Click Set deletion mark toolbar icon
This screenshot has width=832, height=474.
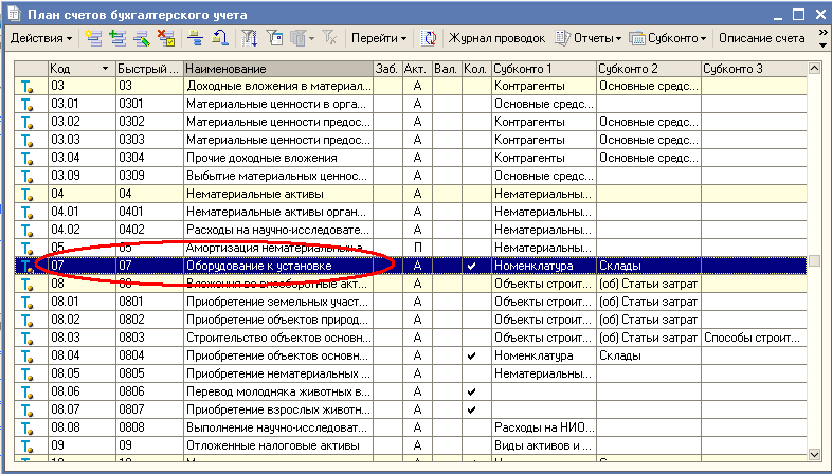click(166, 38)
